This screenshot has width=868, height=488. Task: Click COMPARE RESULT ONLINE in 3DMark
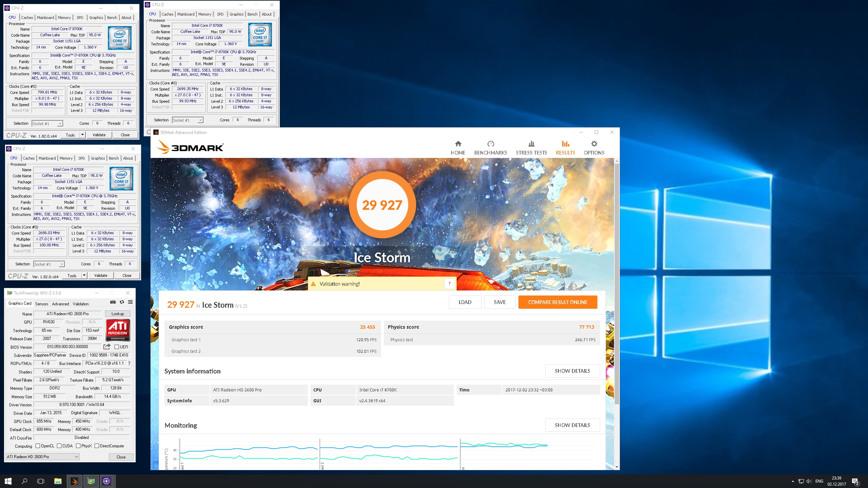click(x=558, y=302)
